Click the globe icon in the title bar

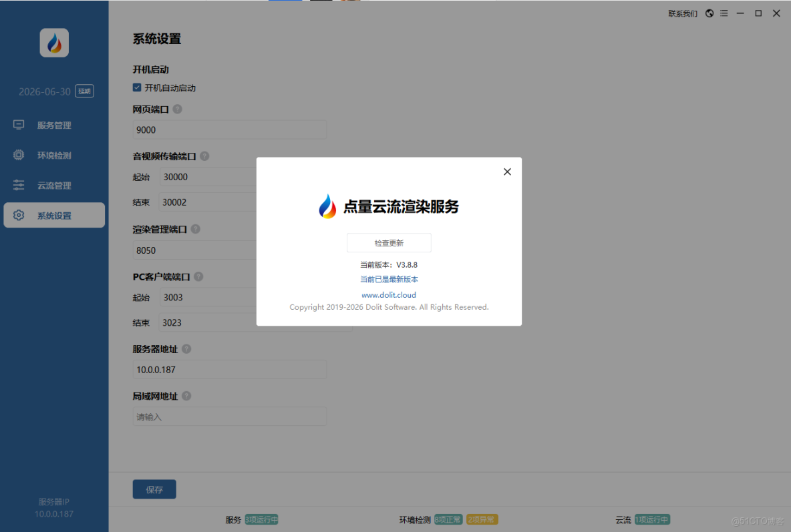709,13
